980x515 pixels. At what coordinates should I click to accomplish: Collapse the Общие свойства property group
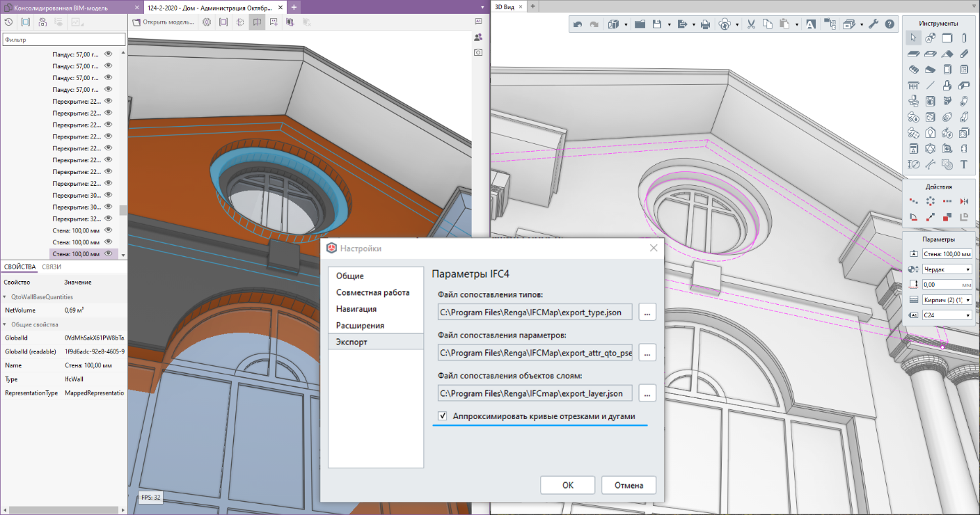(x=5, y=324)
